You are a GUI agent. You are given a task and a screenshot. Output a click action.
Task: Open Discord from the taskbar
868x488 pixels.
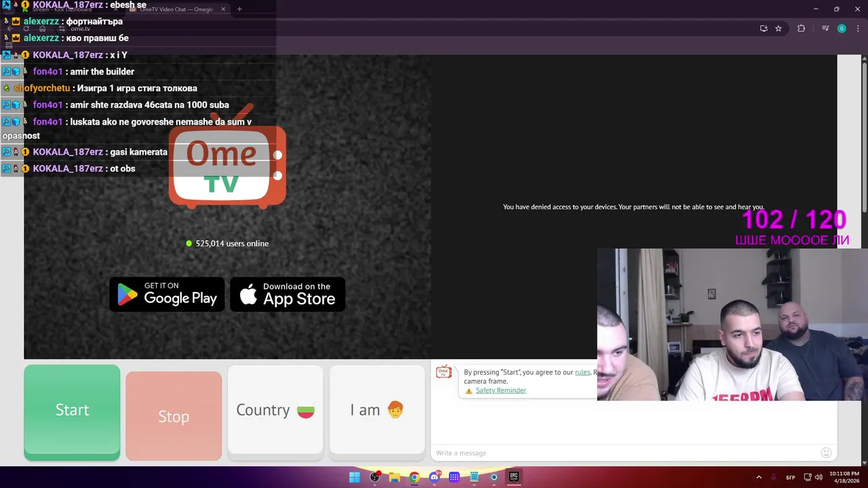(x=435, y=477)
